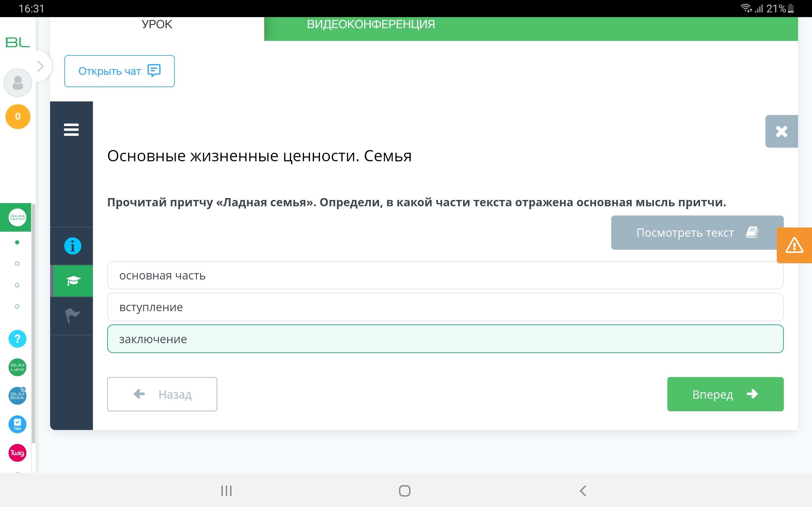Switch to ВИДЕОКОНФЕРЕНЦИЯ tab
The image size is (812, 507).
click(x=370, y=25)
